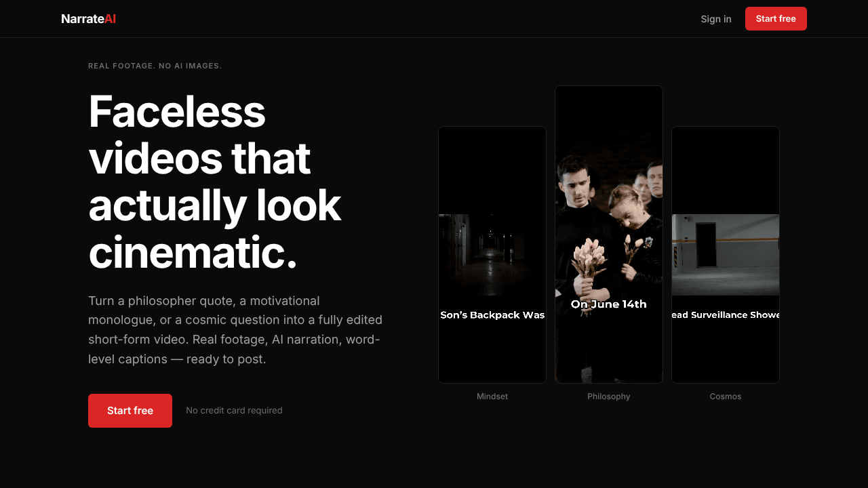
Task: Click the header Start free button
Action: pos(776,19)
